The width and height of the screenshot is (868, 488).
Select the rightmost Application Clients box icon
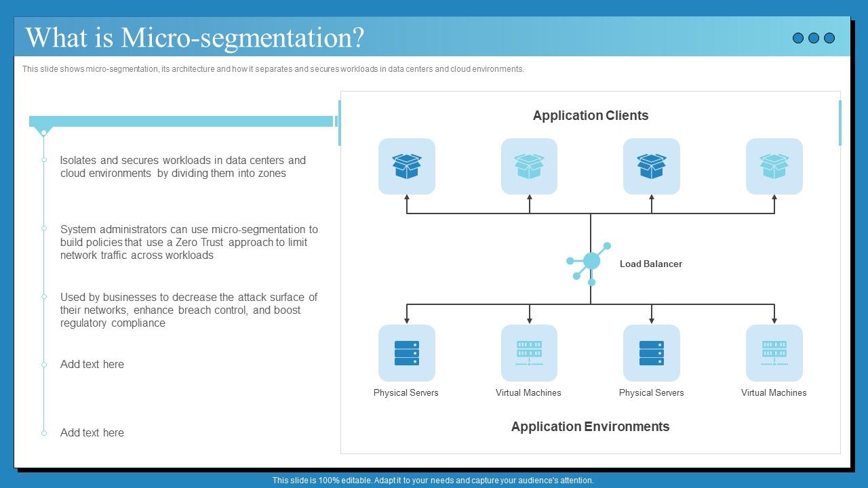pyautogui.click(x=774, y=166)
